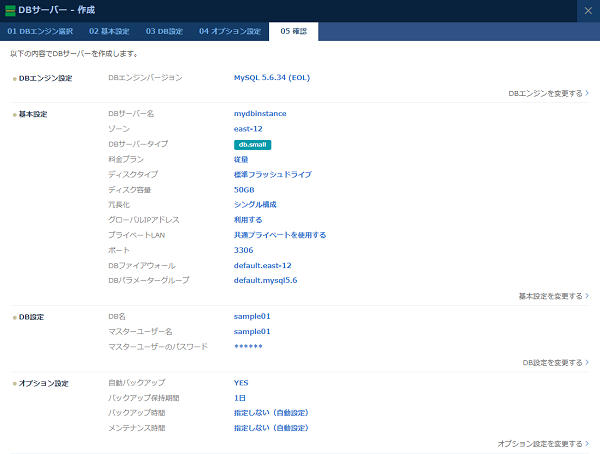
Task: Click the マスターユーザー名 label
Action: tap(140, 332)
